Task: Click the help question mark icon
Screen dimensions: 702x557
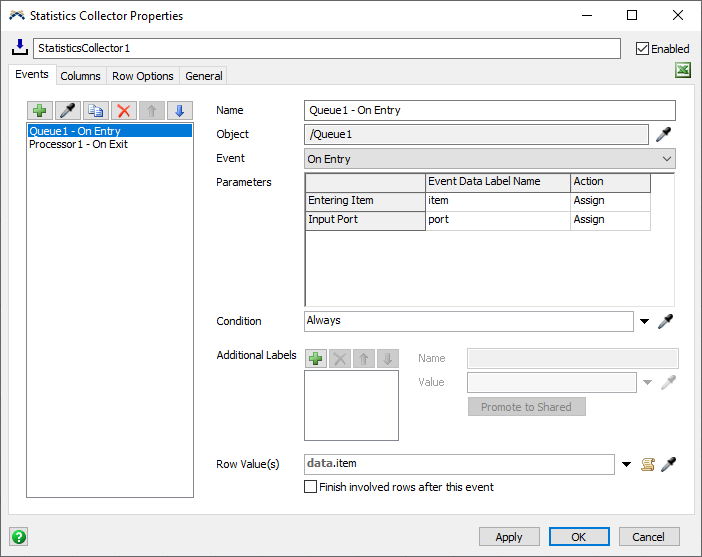Action: (x=18, y=537)
